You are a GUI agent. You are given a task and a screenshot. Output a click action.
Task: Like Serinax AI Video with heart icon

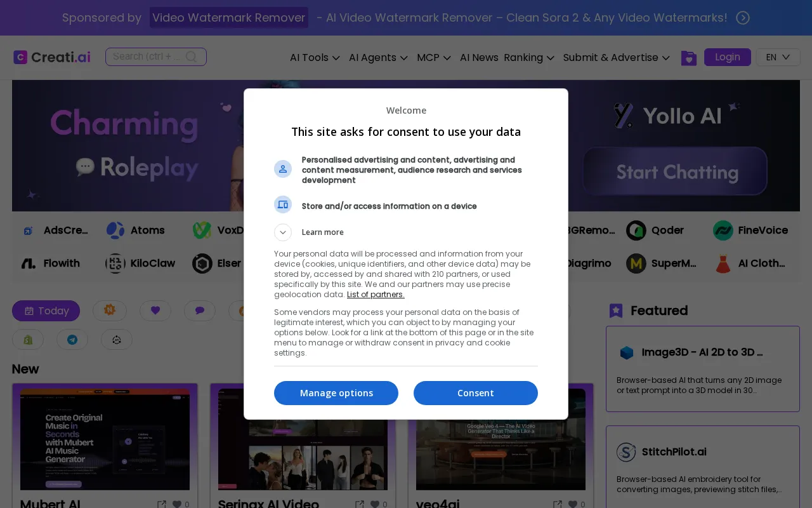[x=376, y=505]
